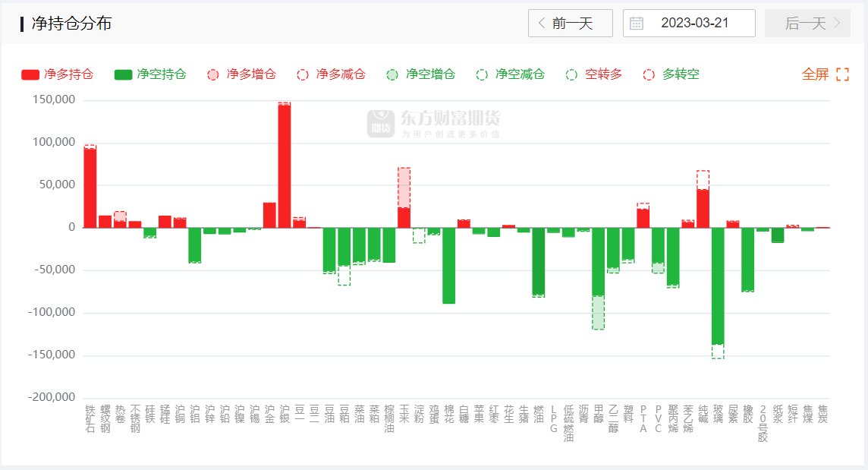Click the red 沪金 net-long bar
Viewport: 868px width, 470px height.
click(x=269, y=215)
